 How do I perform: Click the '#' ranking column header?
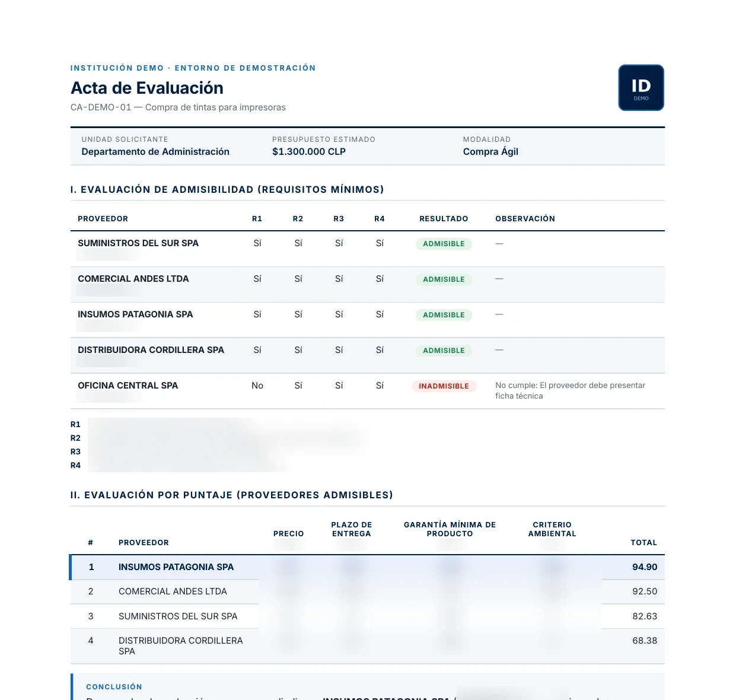pyautogui.click(x=91, y=543)
